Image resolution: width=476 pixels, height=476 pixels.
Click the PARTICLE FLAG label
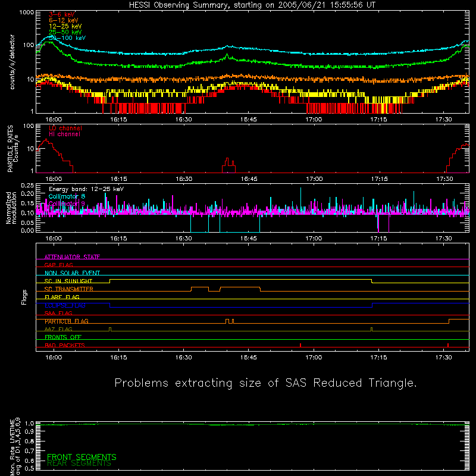(x=67, y=321)
